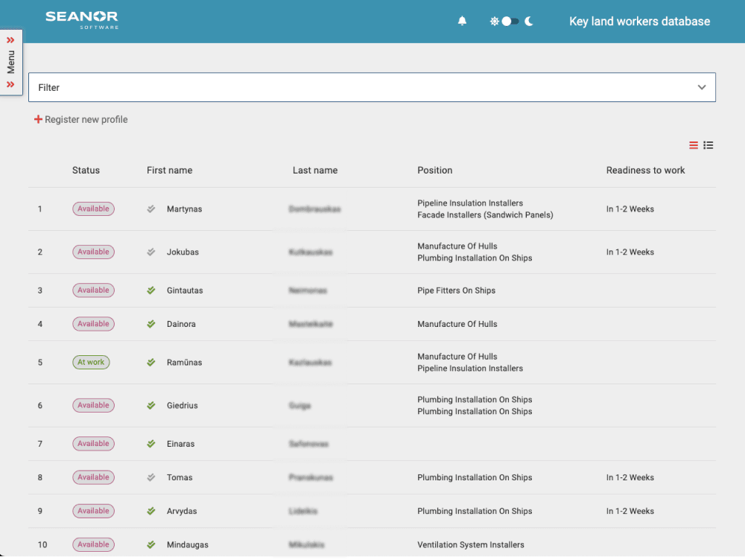Expand the side Menu panel
The height and width of the screenshot is (560, 745).
[10, 63]
